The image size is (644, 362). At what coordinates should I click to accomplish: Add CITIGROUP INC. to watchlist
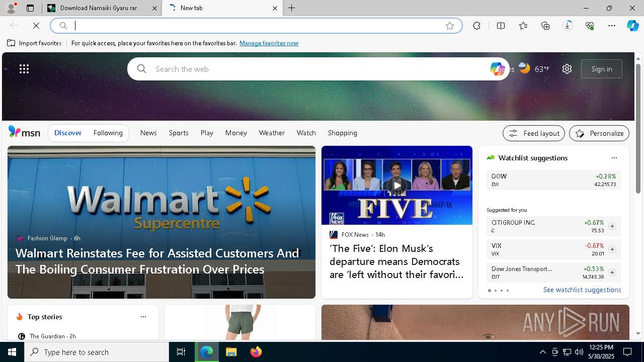pos(612,226)
